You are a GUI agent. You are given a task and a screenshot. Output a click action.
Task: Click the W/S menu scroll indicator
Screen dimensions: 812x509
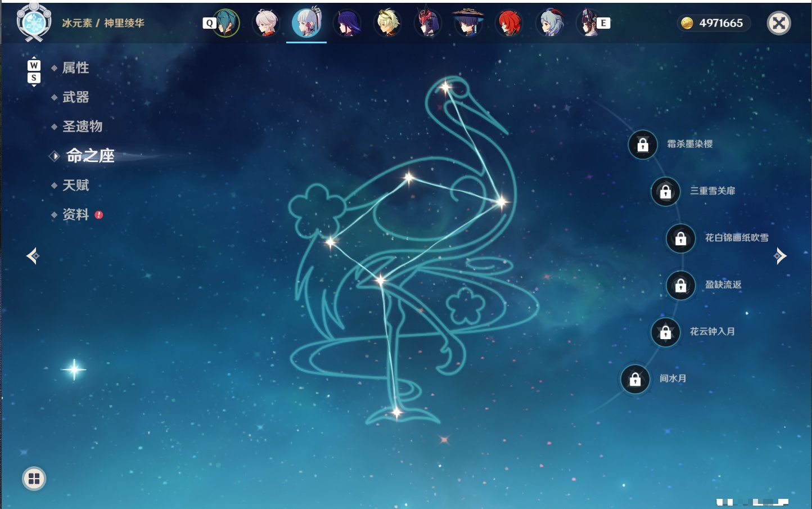pyautogui.click(x=34, y=71)
